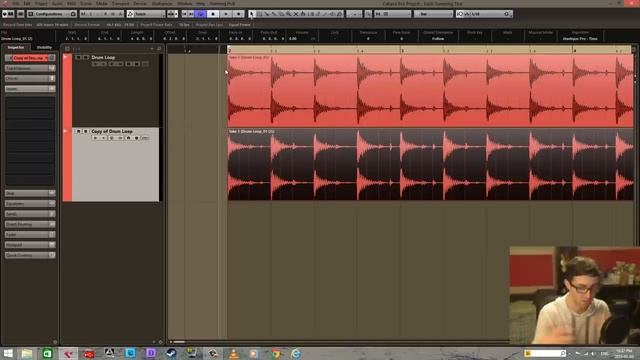The image size is (640, 360).
Task: Open the Steinberg Hub menu
Action: coord(222,3)
